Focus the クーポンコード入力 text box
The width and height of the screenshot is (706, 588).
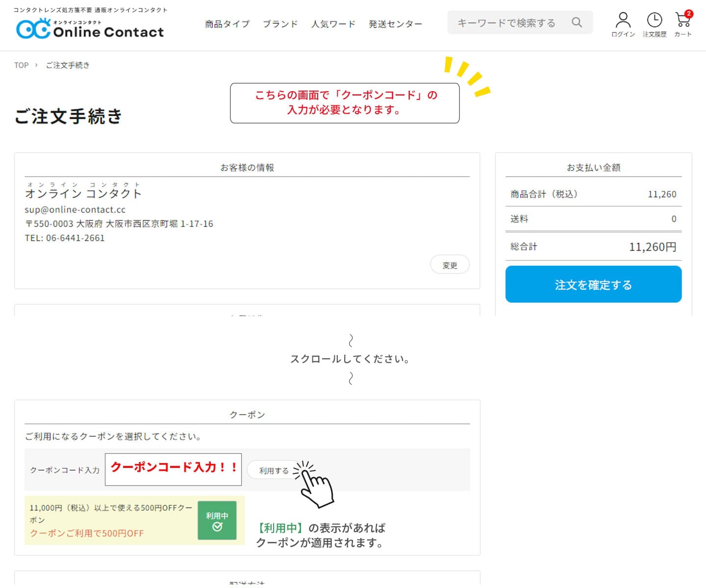click(173, 469)
